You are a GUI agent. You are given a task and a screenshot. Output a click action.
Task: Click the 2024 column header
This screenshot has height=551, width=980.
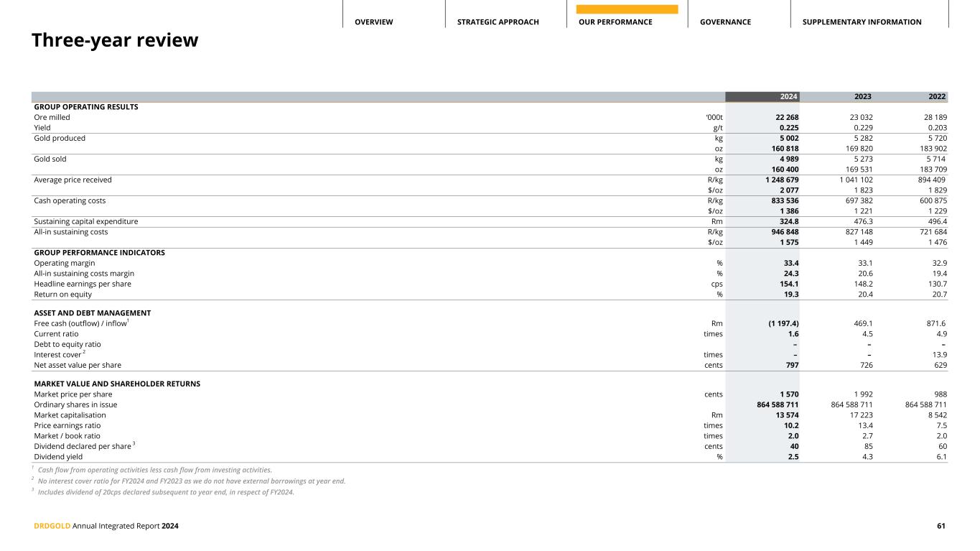coord(789,97)
